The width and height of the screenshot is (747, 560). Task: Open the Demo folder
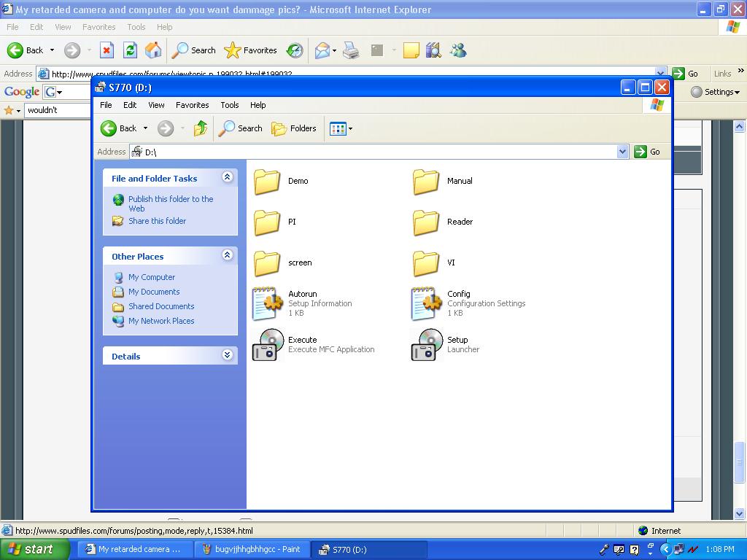pyautogui.click(x=268, y=182)
